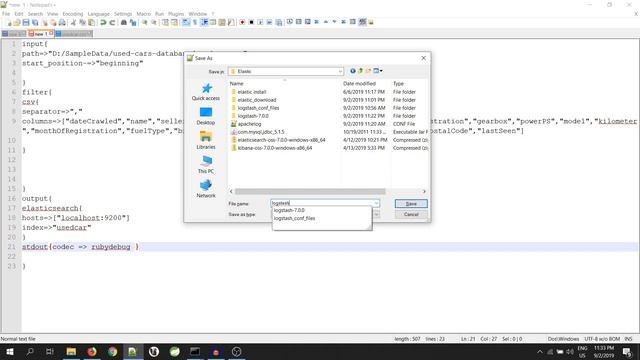Click the Go Back icon in dialog
This screenshot has width=640, height=360.
(x=353, y=71)
